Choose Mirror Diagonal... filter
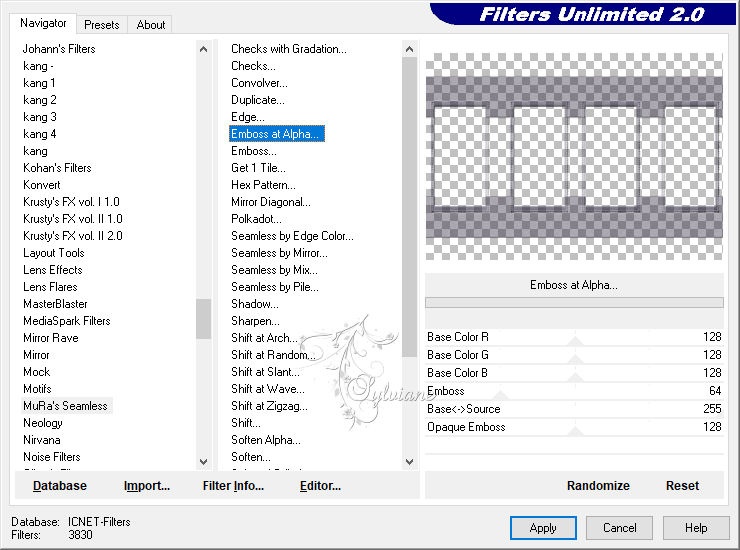The width and height of the screenshot is (740, 550). tap(271, 202)
